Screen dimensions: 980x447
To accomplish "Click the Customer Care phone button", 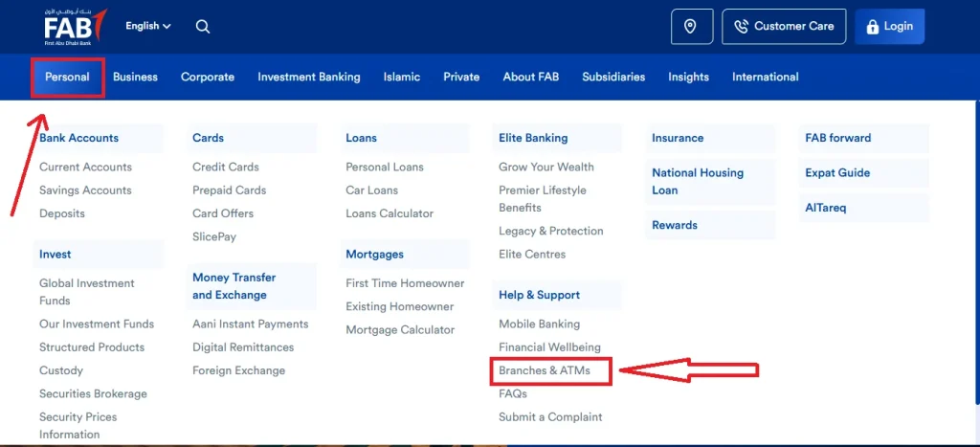I will pos(784,26).
